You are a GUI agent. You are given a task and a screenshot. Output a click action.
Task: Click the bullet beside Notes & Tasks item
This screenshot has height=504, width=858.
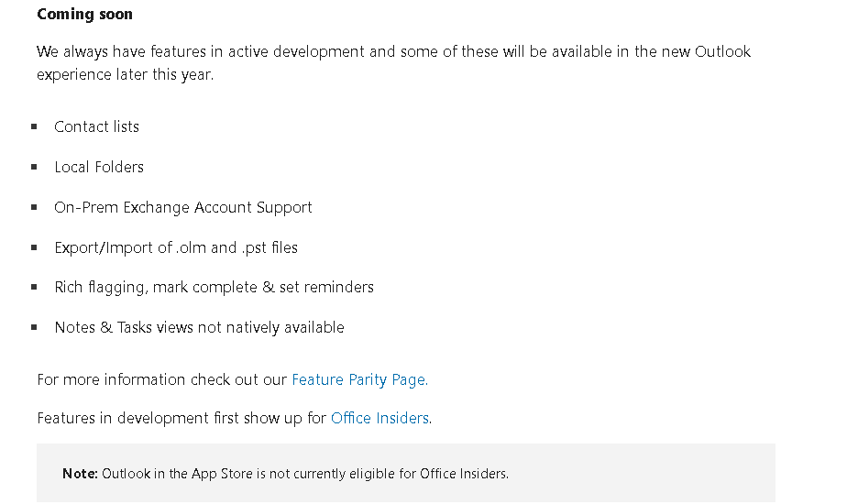point(34,327)
